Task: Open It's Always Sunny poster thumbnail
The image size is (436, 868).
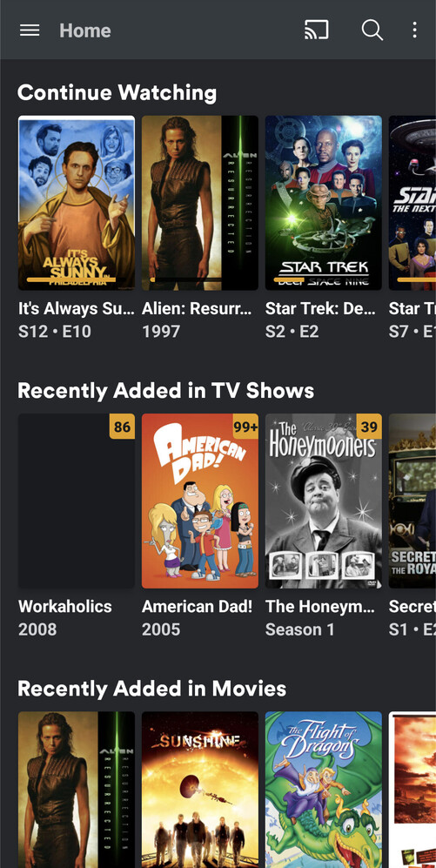Action: click(x=77, y=203)
